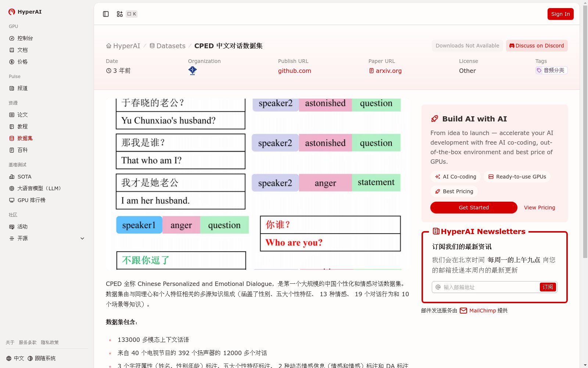Open the 跟随系统 theme selector
The image size is (588, 368).
pyautogui.click(x=42, y=358)
